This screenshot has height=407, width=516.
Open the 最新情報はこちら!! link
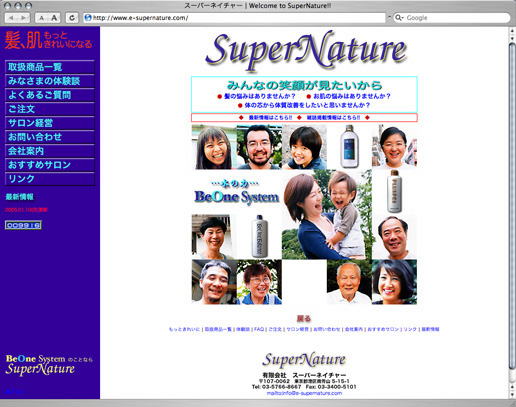click(270, 118)
